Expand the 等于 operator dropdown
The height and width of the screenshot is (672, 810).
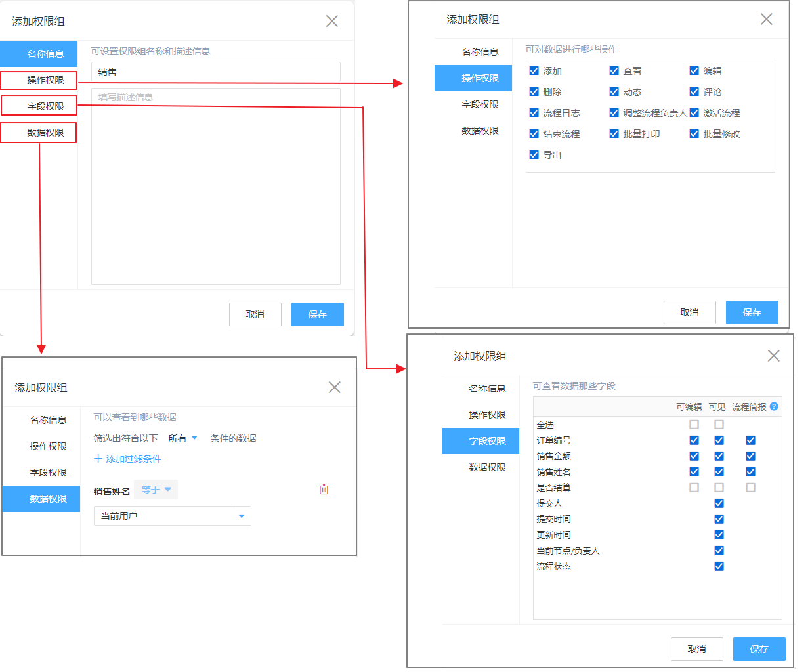coord(156,490)
